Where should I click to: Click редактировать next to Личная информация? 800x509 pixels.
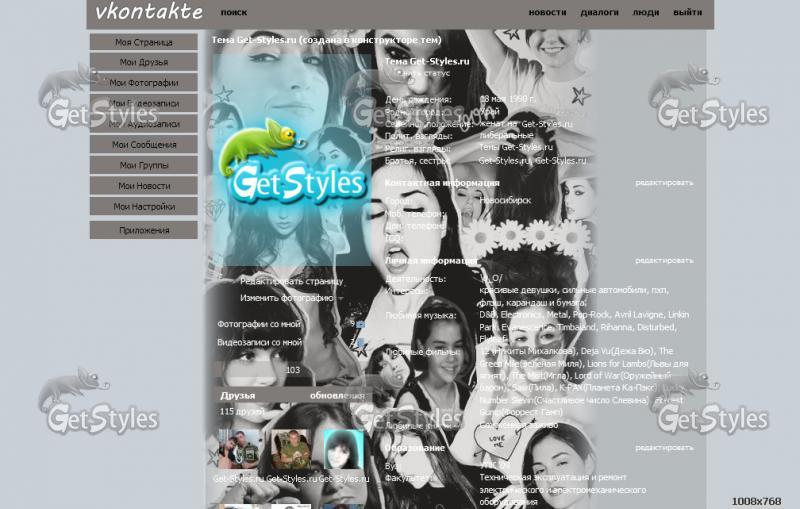664,261
